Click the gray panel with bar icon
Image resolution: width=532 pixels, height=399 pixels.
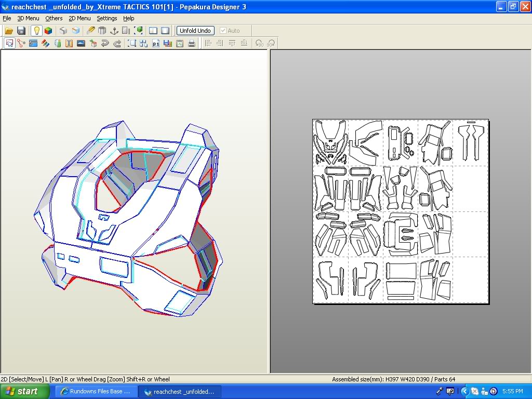click(x=126, y=31)
